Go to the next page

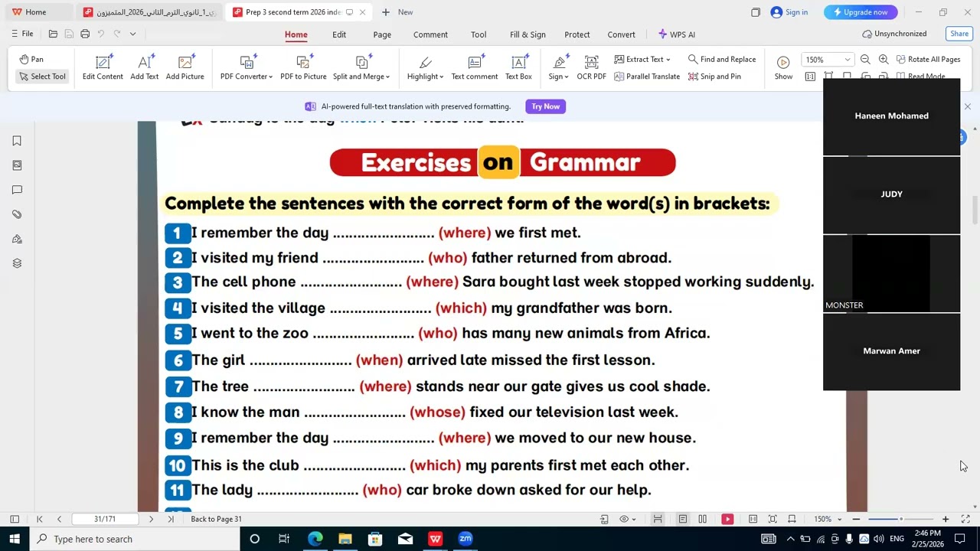[x=151, y=519]
